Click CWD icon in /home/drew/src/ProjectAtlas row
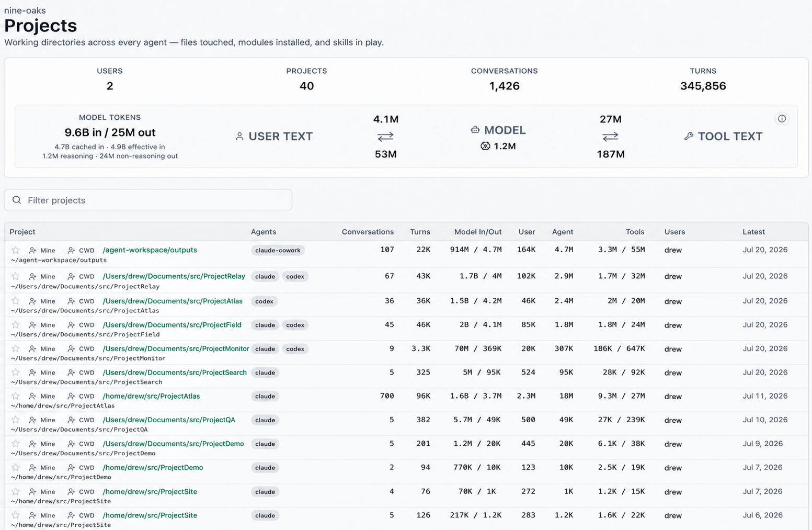 click(71, 396)
